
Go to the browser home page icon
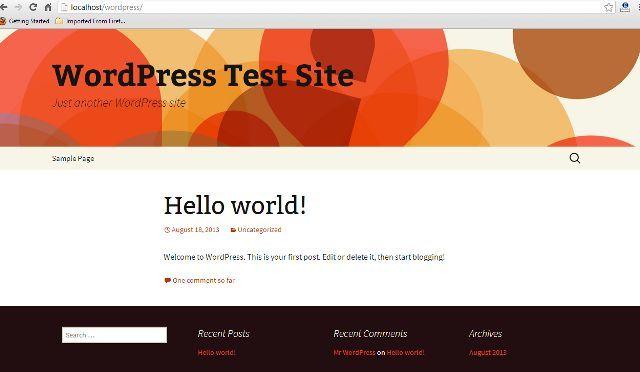48,7
